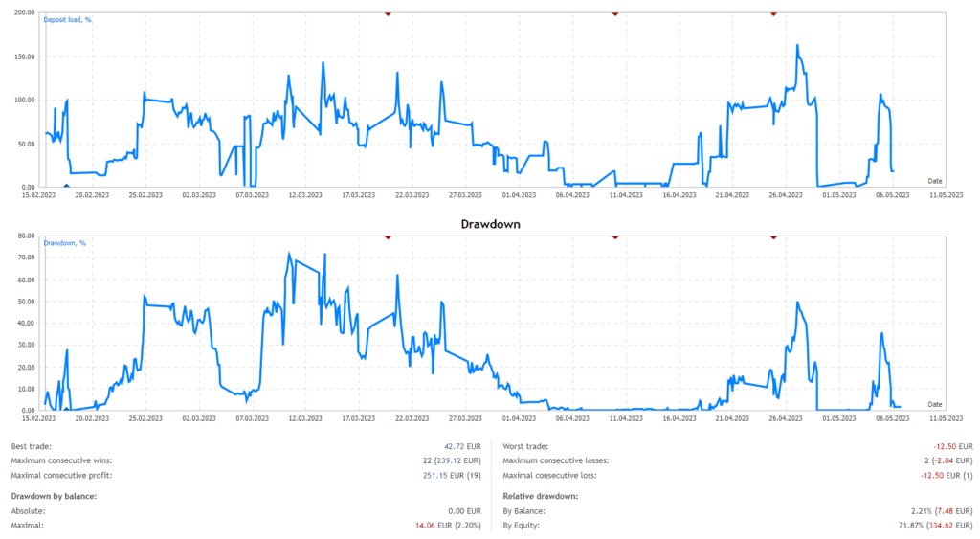Viewport: 980px width, 539px height.
Task: Click the bold 'Drawdown' chart title
Action: click(490, 223)
